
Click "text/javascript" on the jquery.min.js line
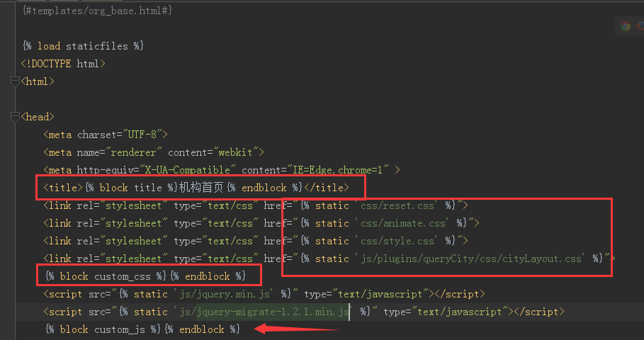(380, 293)
